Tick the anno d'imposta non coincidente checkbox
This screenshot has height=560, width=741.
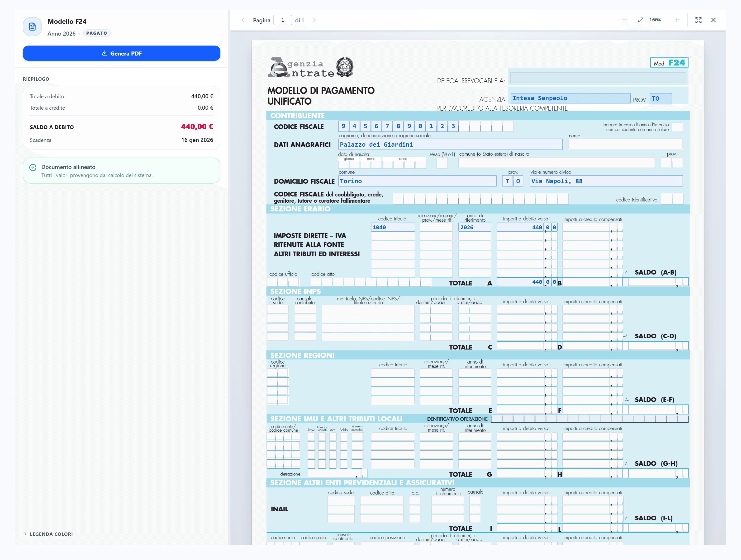pyautogui.click(x=677, y=127)
